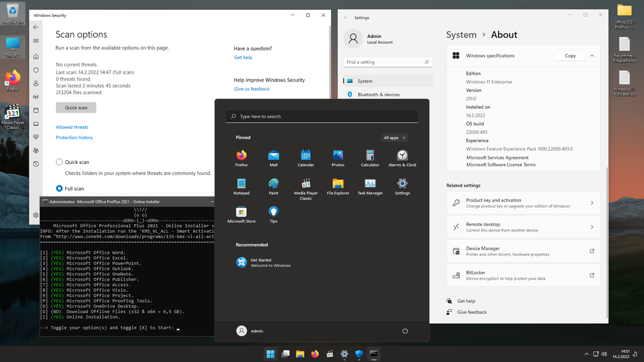Select the Recycle Bin desktop icon
Image resolution: width=644 pixels, height=362 pixels.
pyautogui.click(x=13, y=14)
